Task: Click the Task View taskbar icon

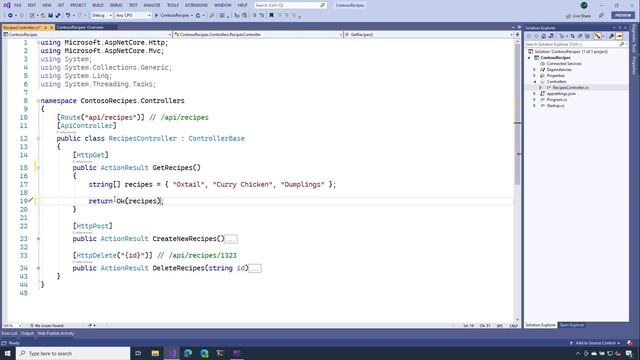Action: tap(138, 353)
